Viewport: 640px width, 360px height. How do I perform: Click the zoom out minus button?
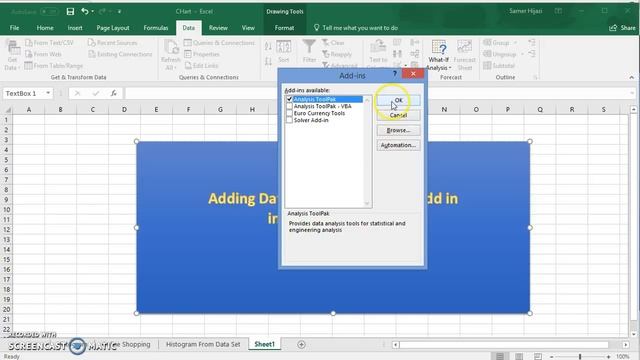[551, 356]
